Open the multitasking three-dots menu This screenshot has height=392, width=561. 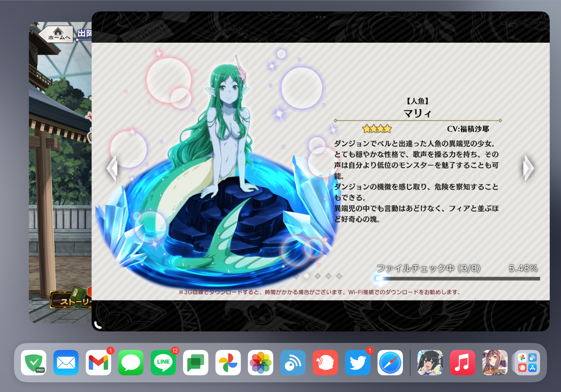tap(320, 17)
